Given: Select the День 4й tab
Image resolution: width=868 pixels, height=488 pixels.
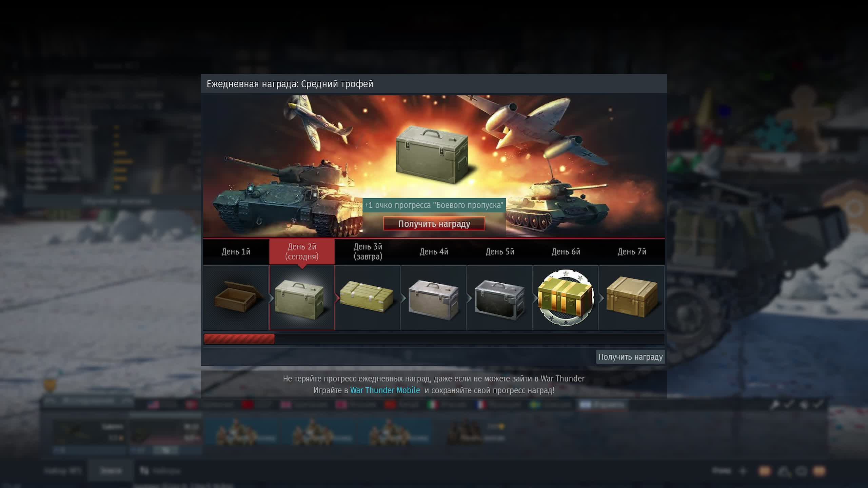Looking at the screenshot, I should 434,252.
